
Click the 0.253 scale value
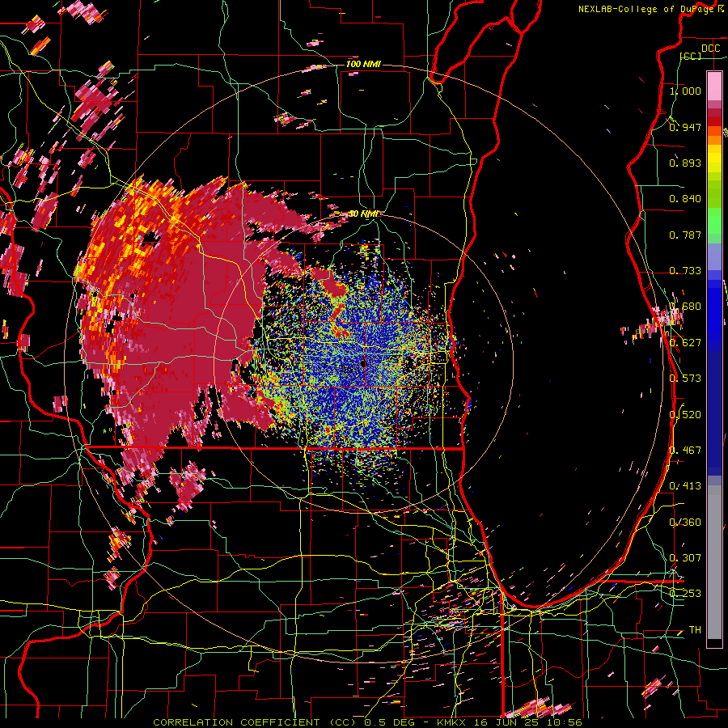(685, 594)
